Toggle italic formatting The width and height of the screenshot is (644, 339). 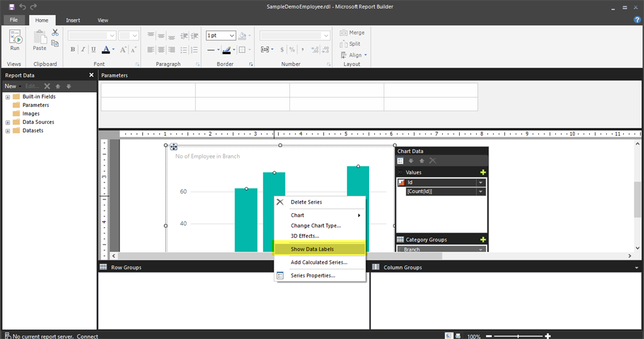[x=83, y=50]
